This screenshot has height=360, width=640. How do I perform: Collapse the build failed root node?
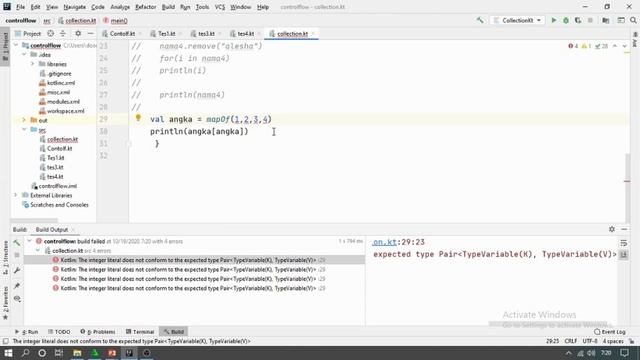click(29, 242)
